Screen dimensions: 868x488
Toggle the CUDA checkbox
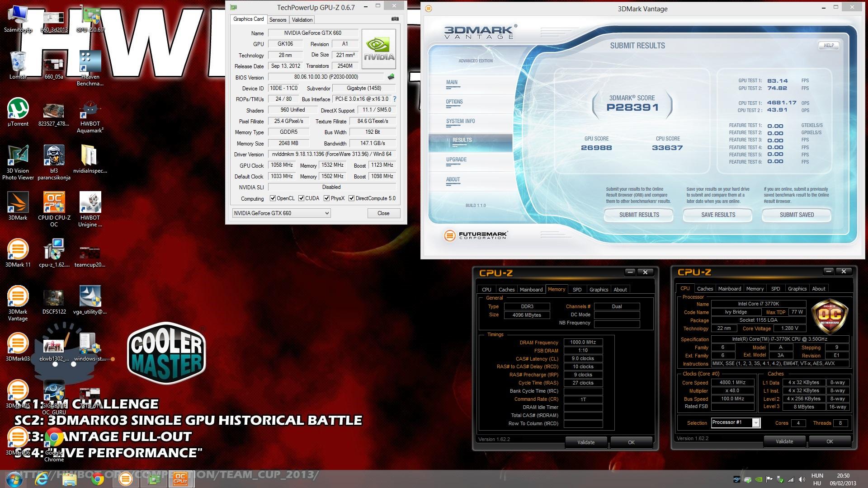pos(301,198)
